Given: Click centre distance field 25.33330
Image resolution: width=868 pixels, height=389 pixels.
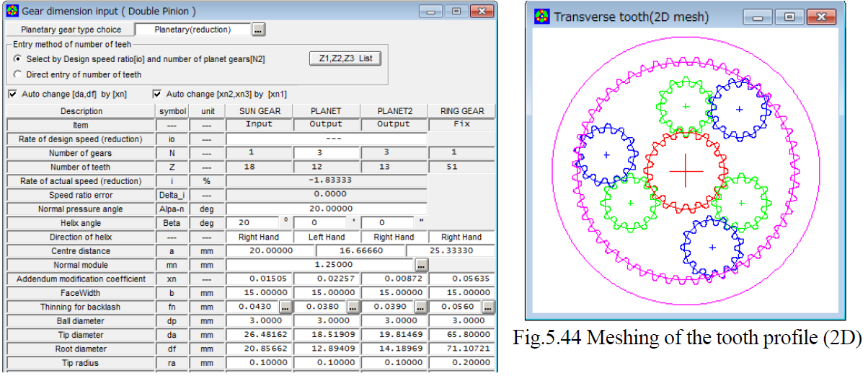Looking at the screenshot, I should (451, 251).
